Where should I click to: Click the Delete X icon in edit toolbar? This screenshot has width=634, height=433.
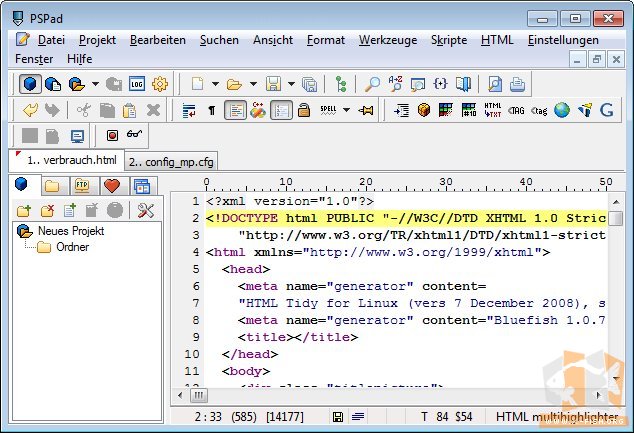153,110
